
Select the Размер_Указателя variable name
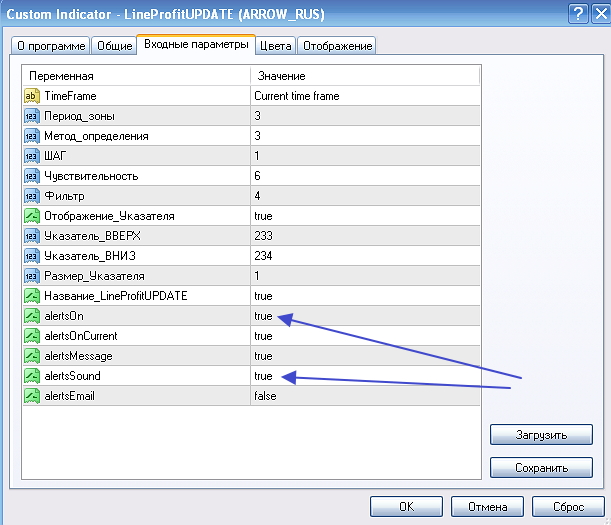pos(94,276)
